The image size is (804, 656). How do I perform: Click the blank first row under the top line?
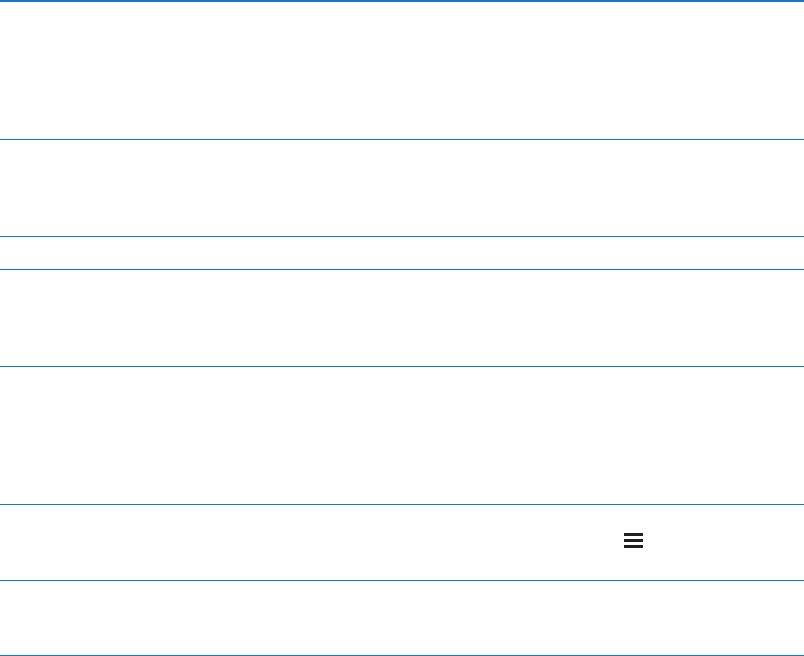coord(402,70)
